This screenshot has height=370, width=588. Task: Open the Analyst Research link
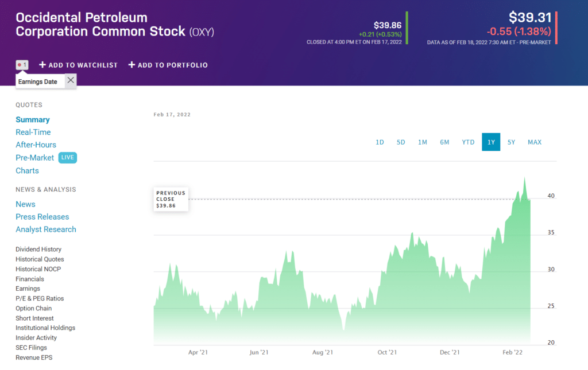(x=46, y=229)
